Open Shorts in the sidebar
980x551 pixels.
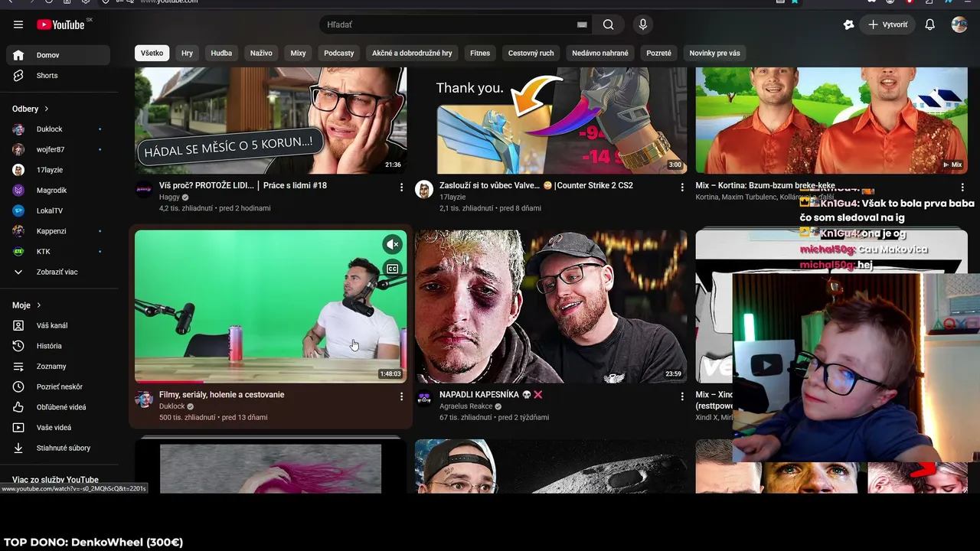58,76
